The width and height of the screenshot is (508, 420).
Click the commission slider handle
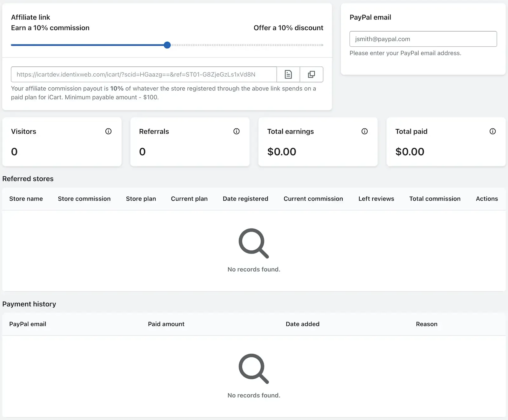167,45
